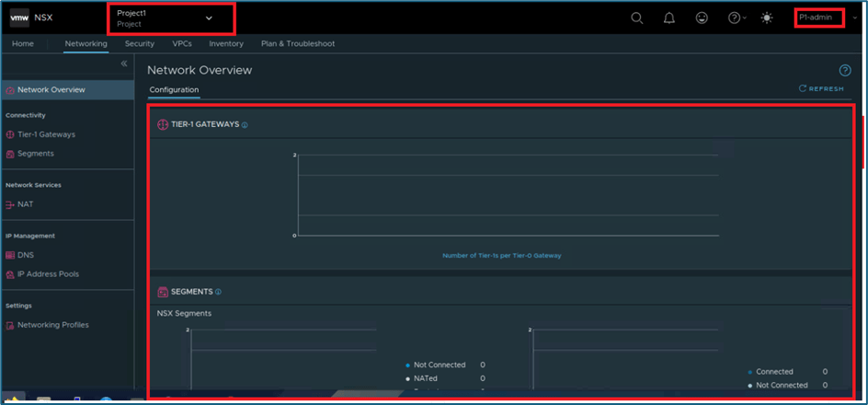The width and height of the screenshot is (868, 405).
Task: Open NAT under Network Services
Action: click(25, 204)
